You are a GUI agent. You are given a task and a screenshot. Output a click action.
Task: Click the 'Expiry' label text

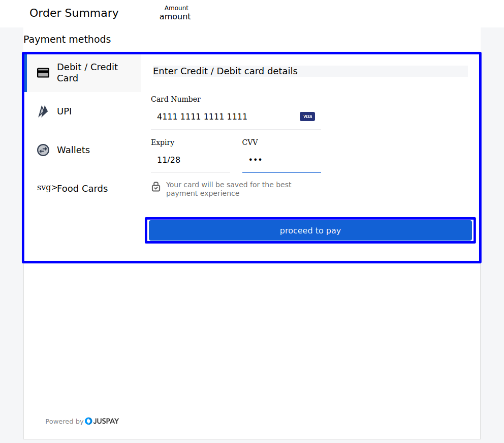(x=163, y=142)
